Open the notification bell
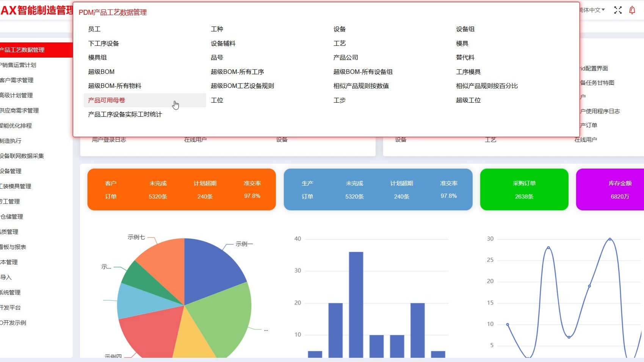 tap(632, 10)
